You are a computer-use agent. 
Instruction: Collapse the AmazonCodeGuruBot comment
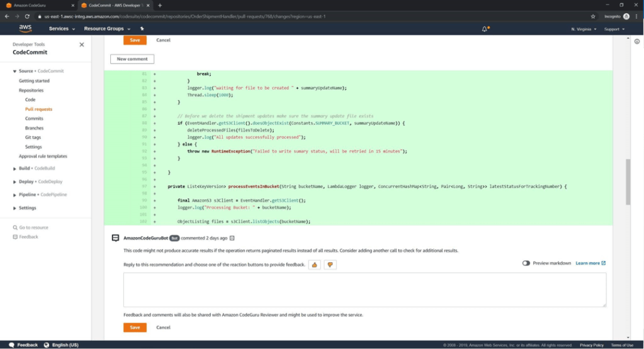point(232,238)
